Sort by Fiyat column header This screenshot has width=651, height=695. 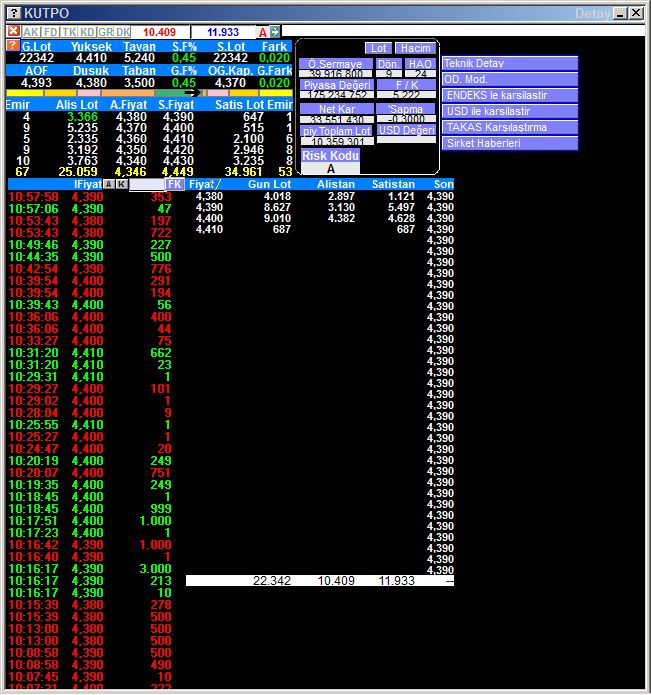click(x=204, y=184)
